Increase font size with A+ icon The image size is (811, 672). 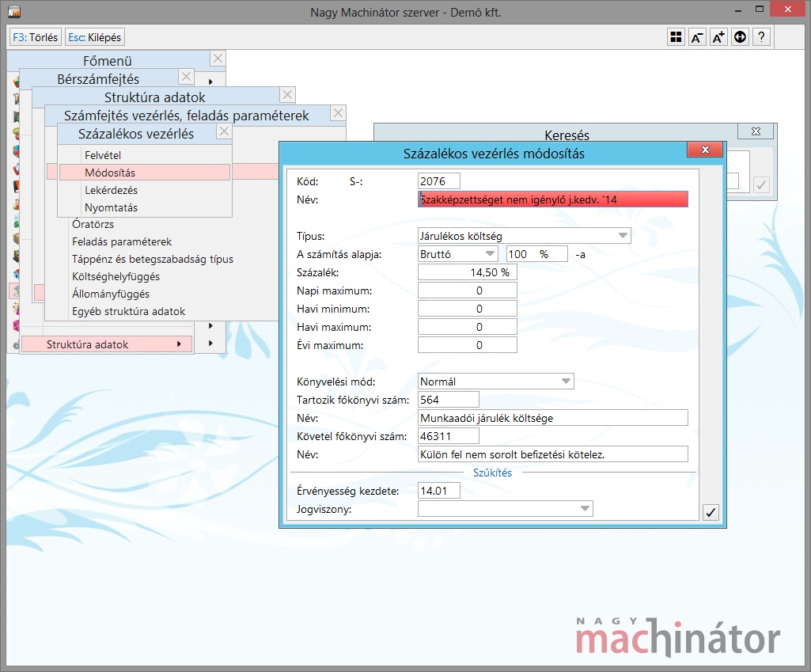[718, 37]
